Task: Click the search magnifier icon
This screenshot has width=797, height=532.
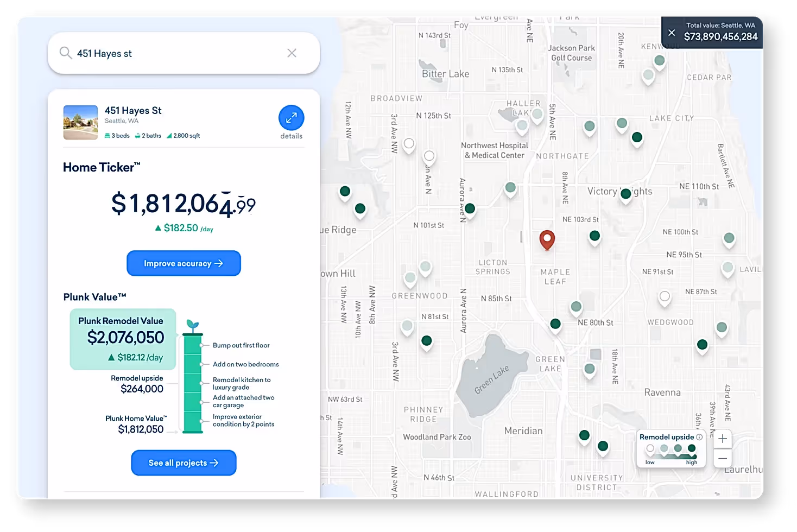Action: coord(66,53)
